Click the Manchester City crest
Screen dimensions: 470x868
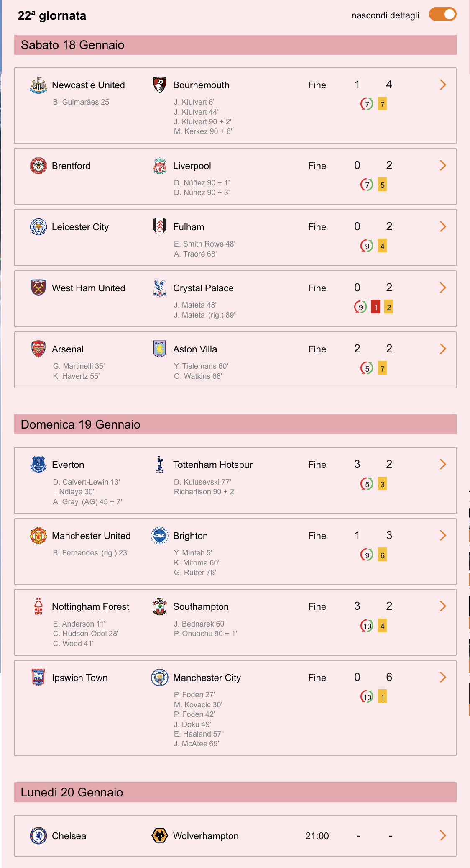click(x=160, y=678)
